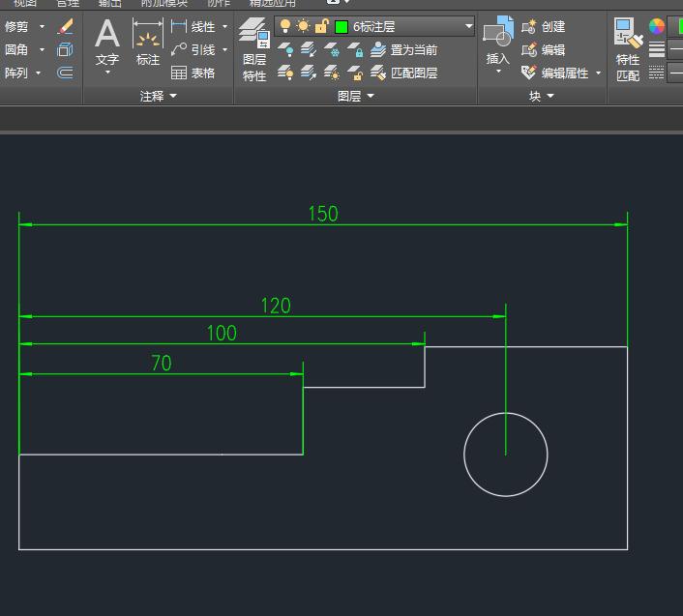Select the 100 dimension text
This screenshot has width=683, height=616.
click(222, 333)
